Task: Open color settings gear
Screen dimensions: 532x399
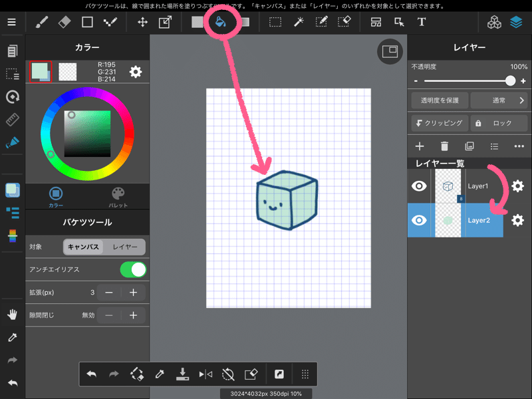Action: (136, 72)
